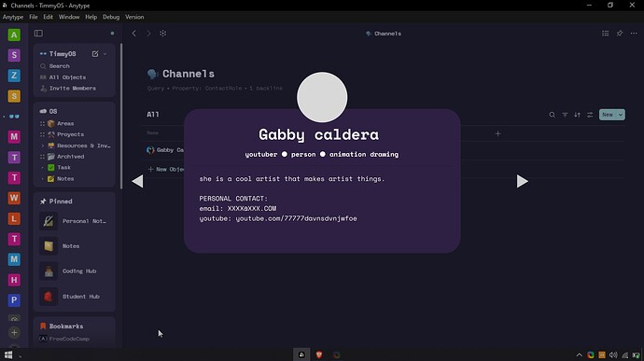Screen dimensions: 644x361
Task: Toggle the sidebar panel icon
Action: (38, 34)
